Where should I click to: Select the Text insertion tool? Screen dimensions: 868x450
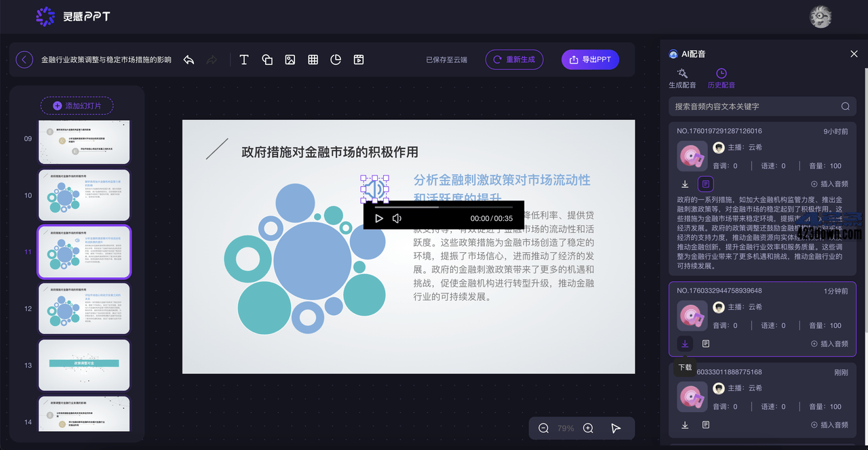243,59
